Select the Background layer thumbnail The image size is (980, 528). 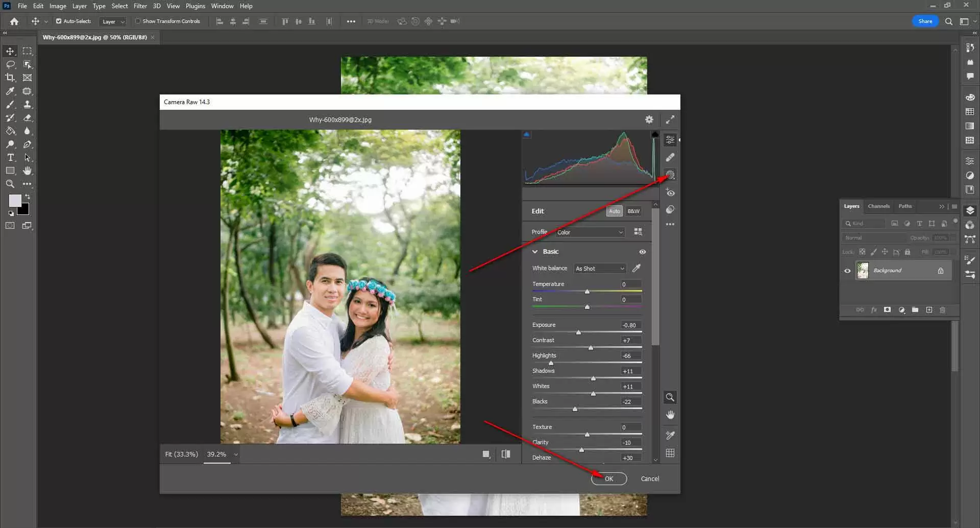point(863,271)
